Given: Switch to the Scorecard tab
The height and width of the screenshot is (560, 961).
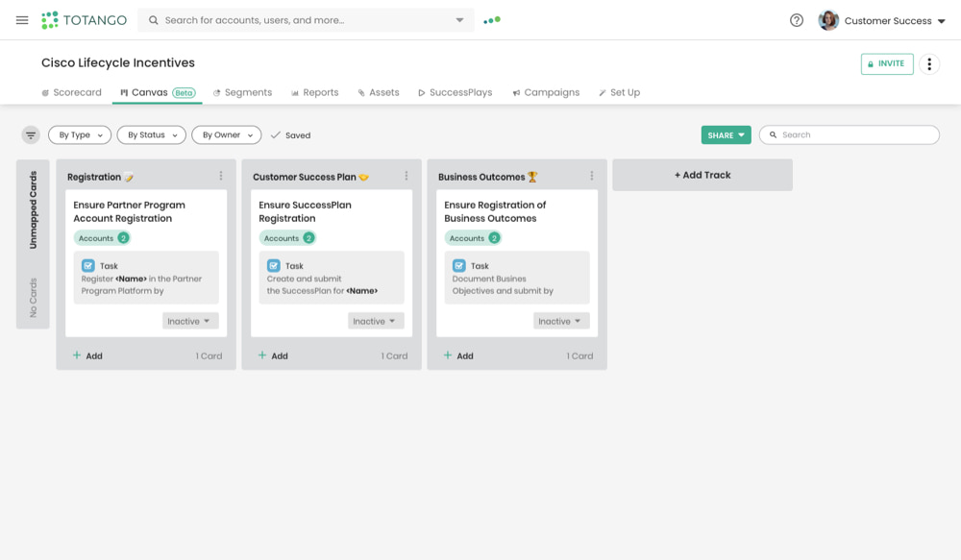Looking at the screenshot, I should click(71, 92).
